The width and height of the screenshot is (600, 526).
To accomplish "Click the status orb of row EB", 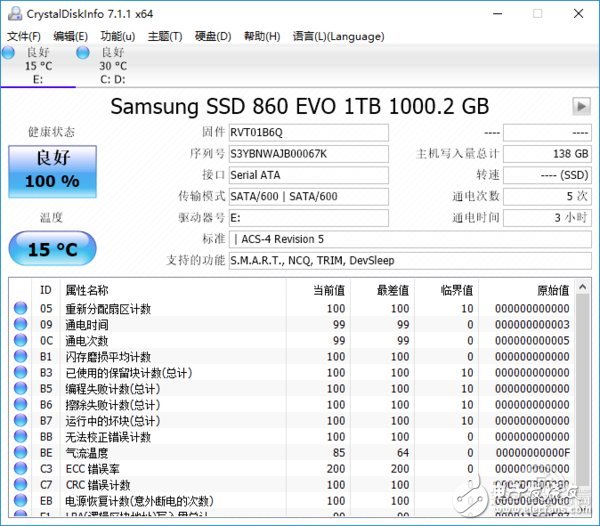I will coord(20,500).
